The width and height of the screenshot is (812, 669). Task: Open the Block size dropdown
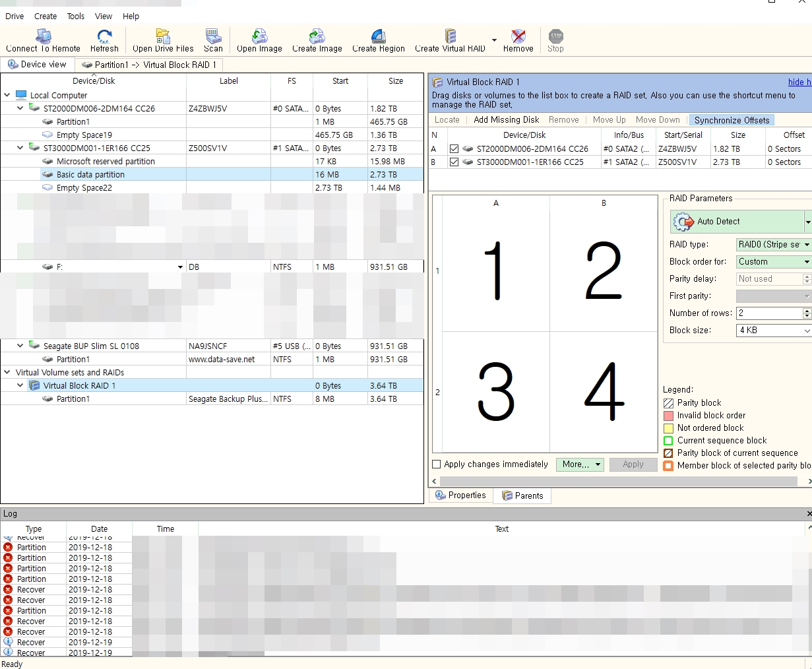pyautogui.click(x=773, y=331)
